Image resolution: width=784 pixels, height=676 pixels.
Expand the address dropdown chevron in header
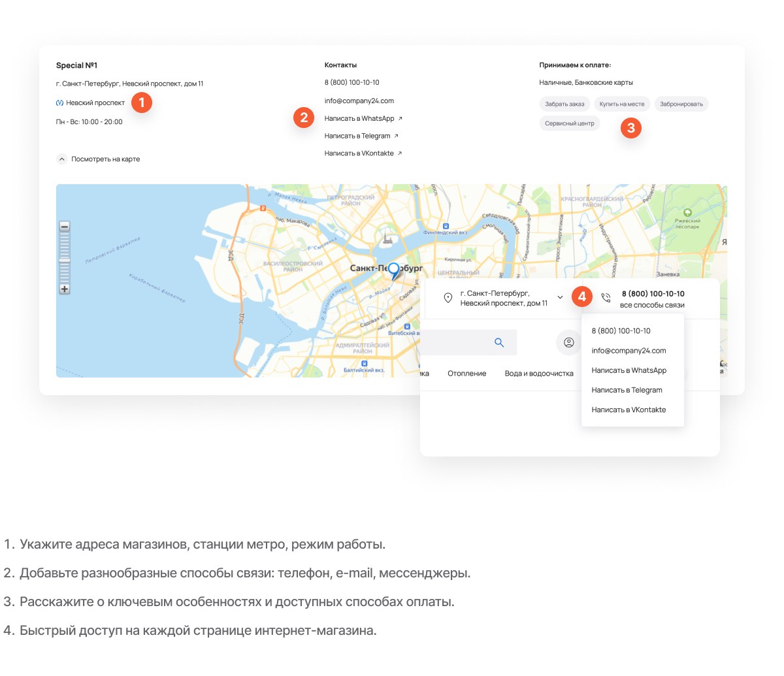coord(560,297)
